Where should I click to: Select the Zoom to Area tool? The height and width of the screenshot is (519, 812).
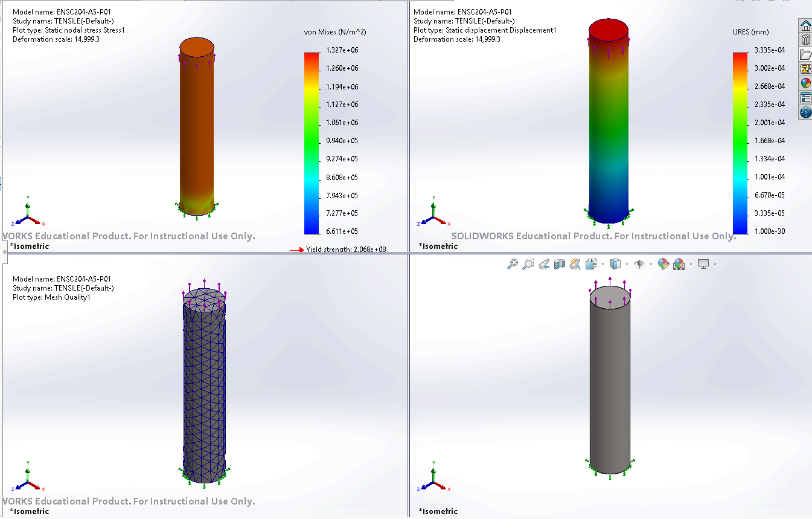(528, 264)
